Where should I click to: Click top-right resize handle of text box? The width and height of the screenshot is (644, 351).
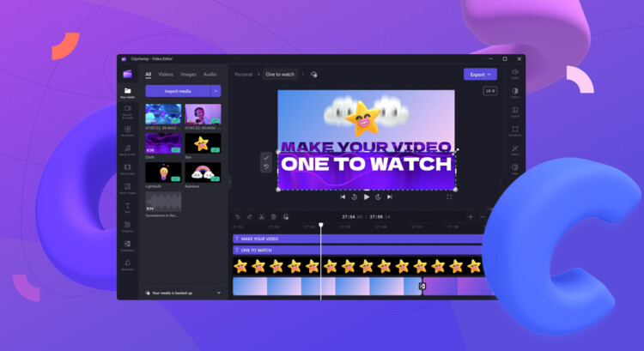tap(455, 152)
